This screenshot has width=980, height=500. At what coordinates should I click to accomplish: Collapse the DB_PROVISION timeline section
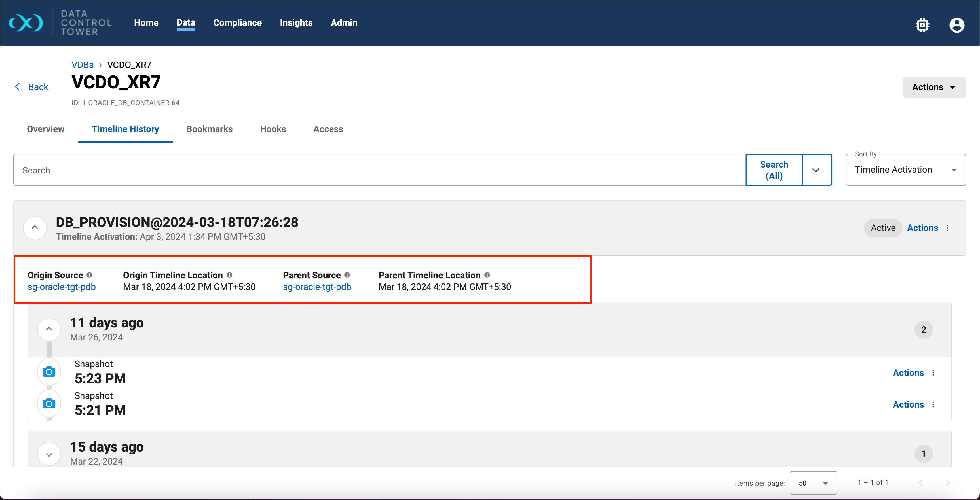pos(35,228)
